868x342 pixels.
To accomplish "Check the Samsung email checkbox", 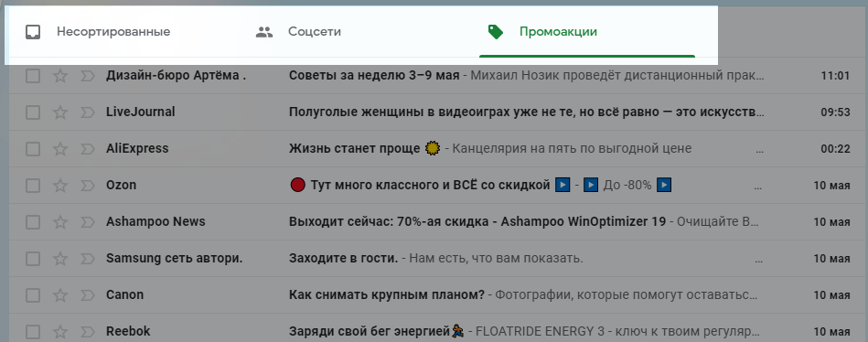I will coord(33,259).
